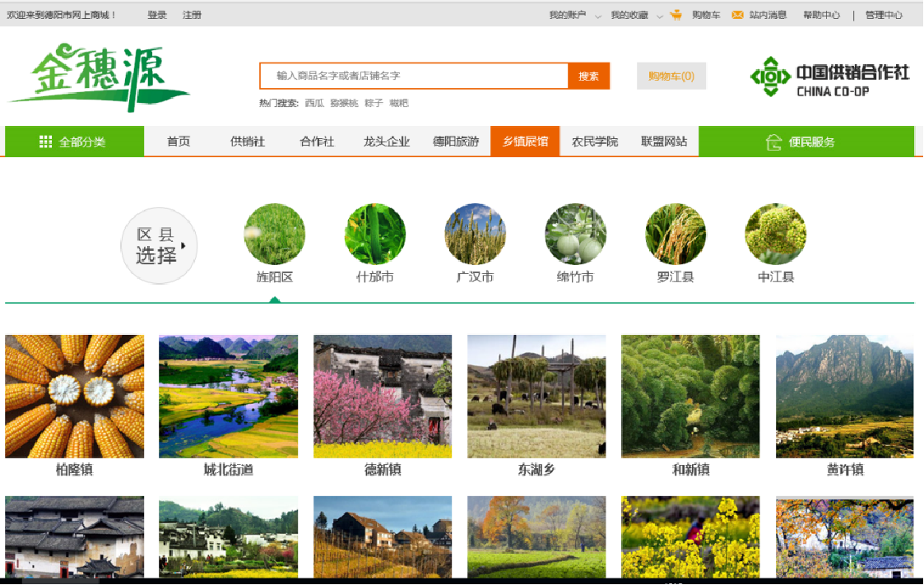The height and width of the screenshot is (585, 924).
Task: Click the 金穗源 site logo
Action: 99,77
